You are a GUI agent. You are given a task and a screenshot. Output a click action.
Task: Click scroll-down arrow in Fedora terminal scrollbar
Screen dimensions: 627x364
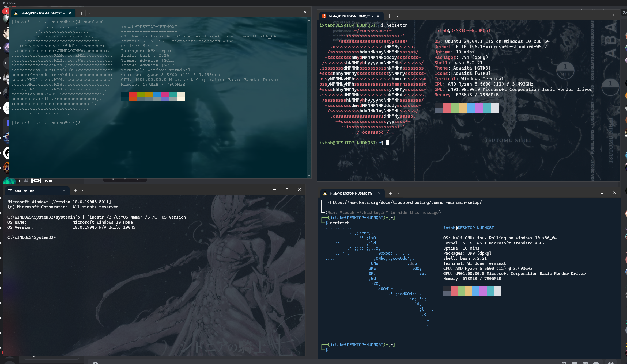(x=309, y=176)
